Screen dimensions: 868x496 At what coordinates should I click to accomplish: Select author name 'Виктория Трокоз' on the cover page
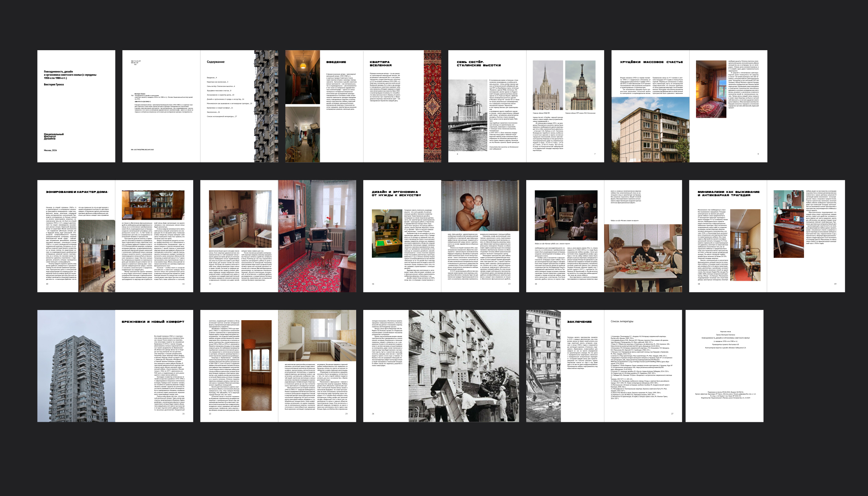[x=54, y=84]
